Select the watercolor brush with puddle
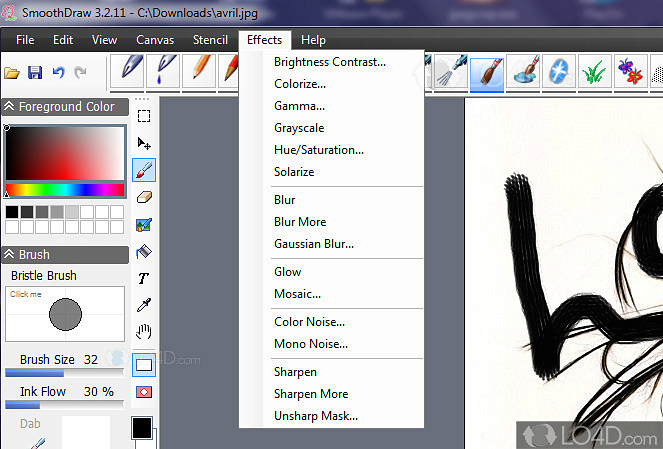 [523, 72]
